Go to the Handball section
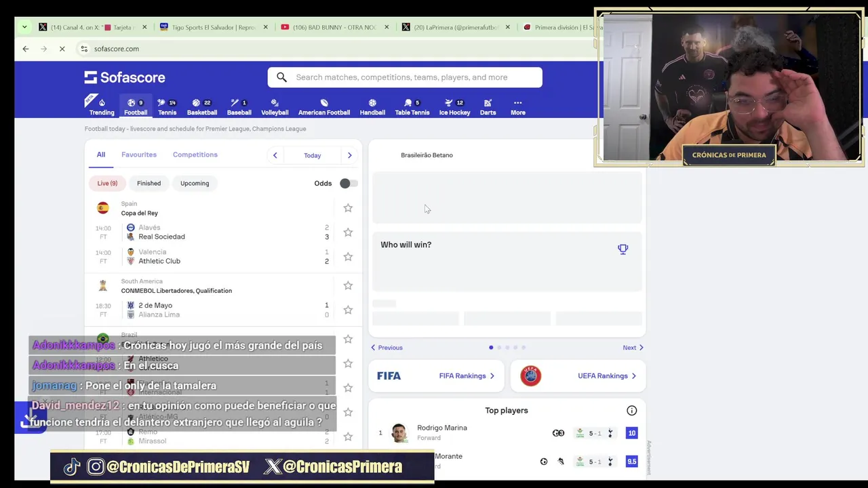 point(372,107)
